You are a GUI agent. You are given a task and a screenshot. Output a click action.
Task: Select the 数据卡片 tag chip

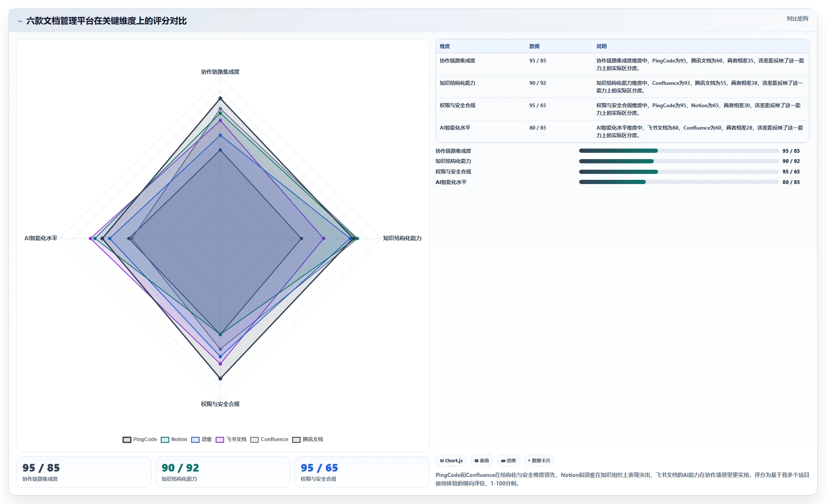tap(539, 461)
